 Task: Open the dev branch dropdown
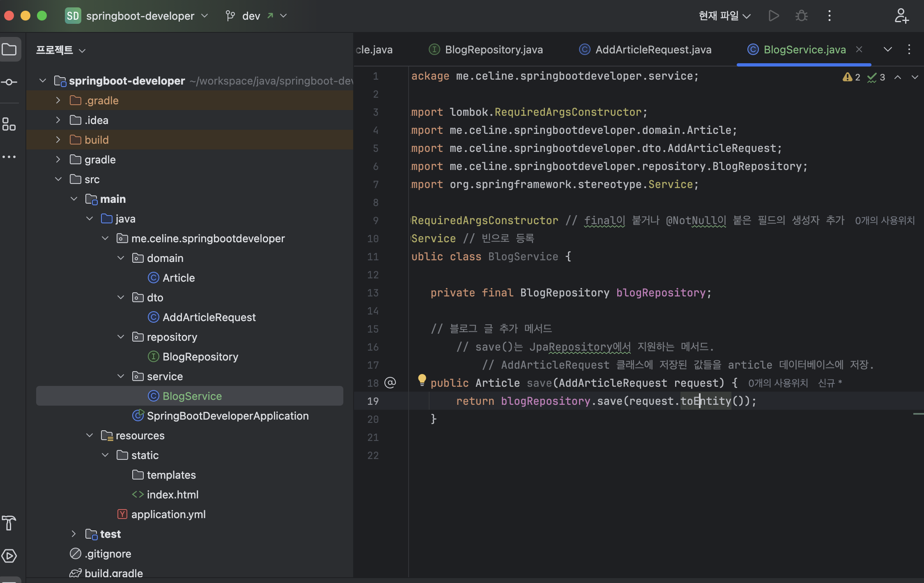click(x=256, y=16)
